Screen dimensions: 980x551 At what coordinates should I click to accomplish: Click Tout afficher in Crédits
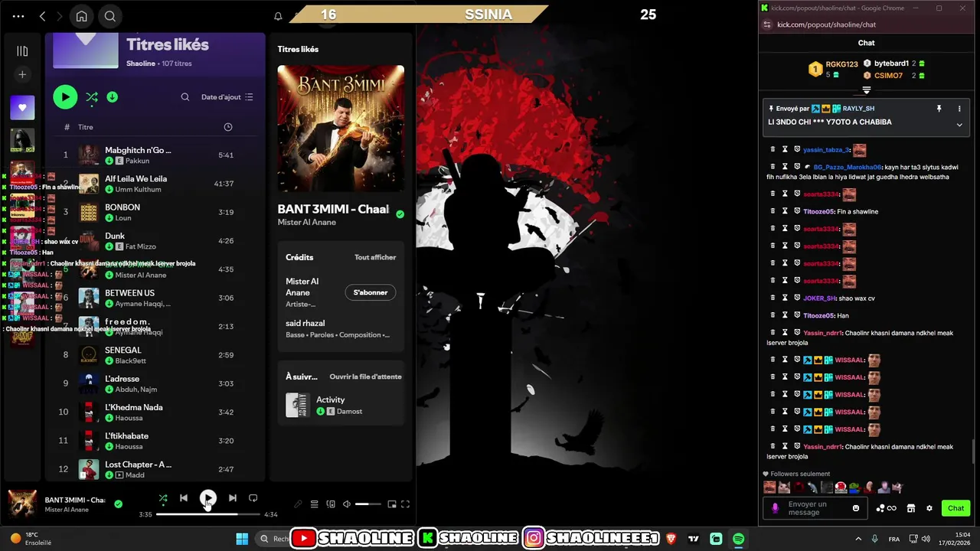click(x=375, y=257)
